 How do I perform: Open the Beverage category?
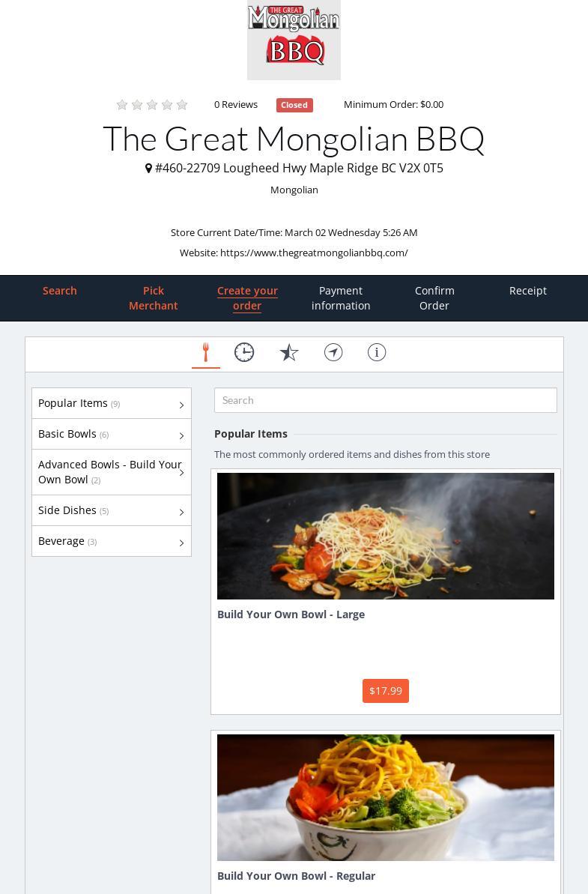click(112, 541)
